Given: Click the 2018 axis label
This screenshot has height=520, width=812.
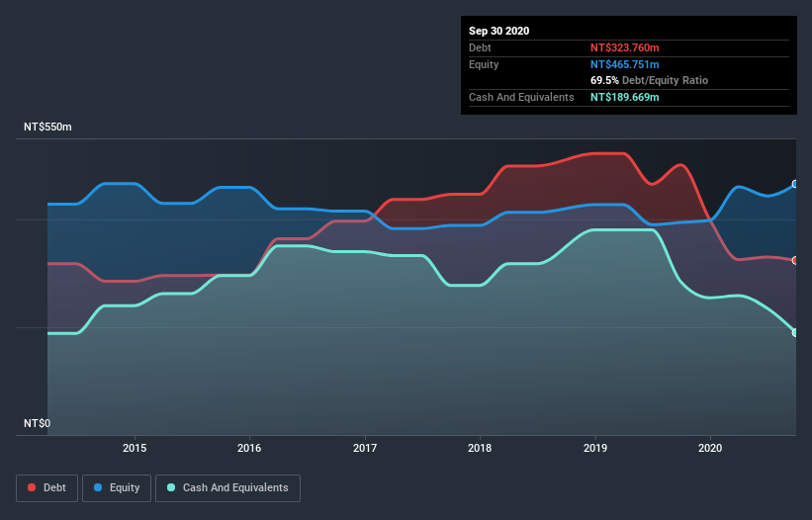Looking at the screenshot, I should coord(480,448).
